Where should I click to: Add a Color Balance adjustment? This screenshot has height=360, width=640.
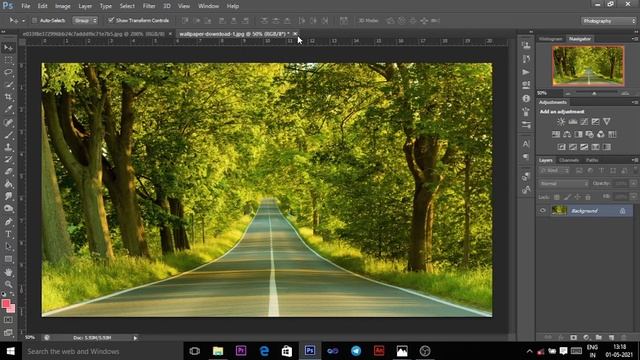point(567,134)
